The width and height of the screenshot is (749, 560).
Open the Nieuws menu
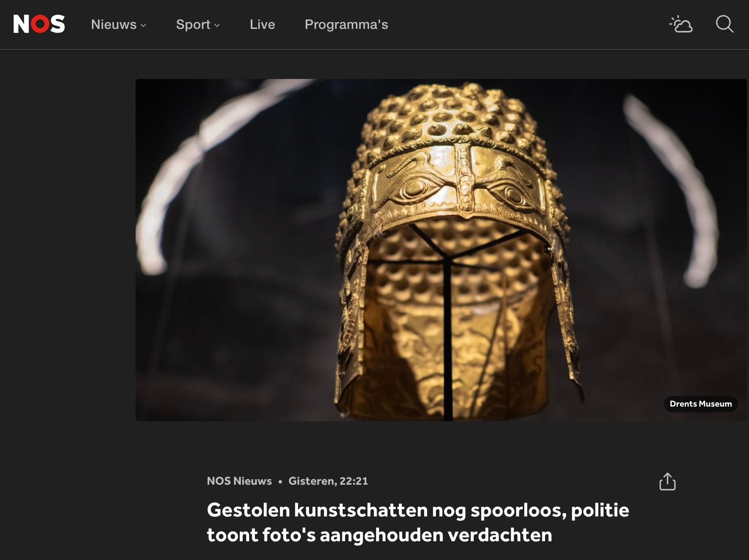118,24
